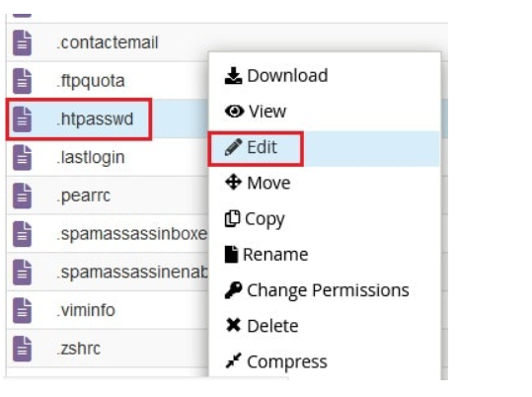Click the Change Permissions key icon
This screenshot has height=397, width=532.
pyautogui.click(x=233, y=290)
